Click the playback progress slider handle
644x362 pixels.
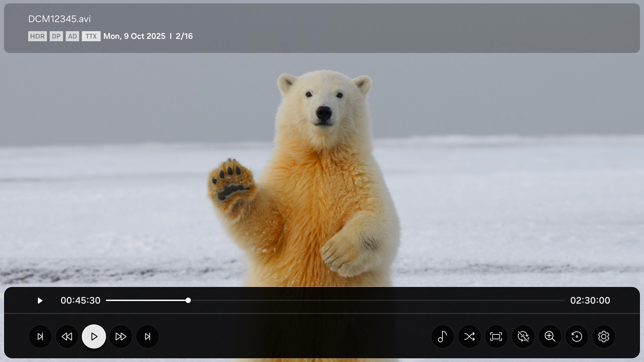pyautogui.click(x=188, y=300)
